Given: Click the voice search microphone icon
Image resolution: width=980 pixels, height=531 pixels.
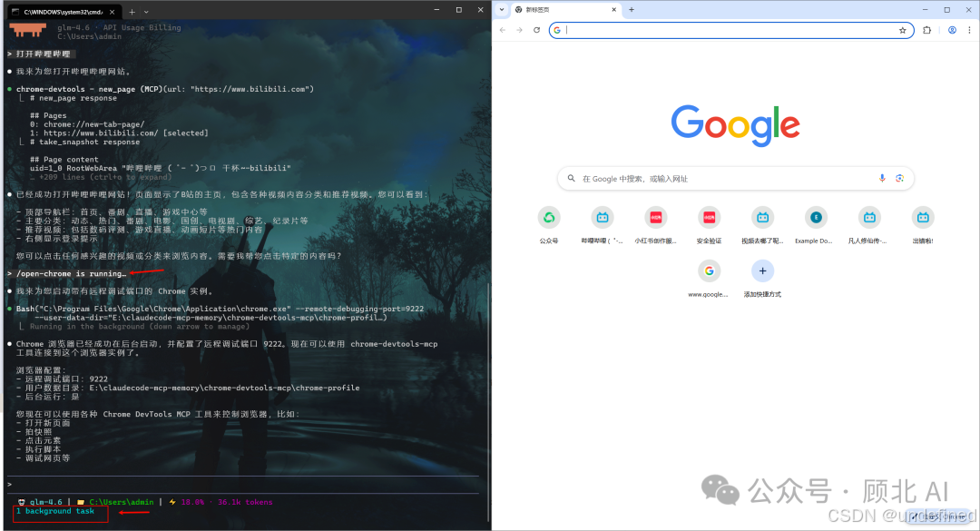Looking at the screenshot, I should pos(881,178).
